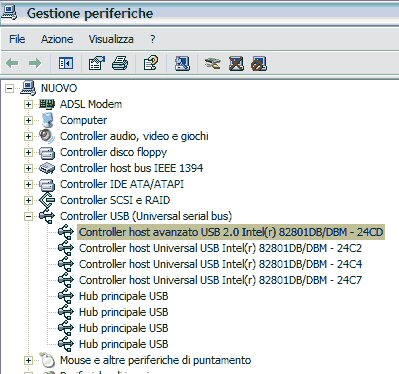Open the Azione menu
This screenshot has width=399, height=374.
57,39
